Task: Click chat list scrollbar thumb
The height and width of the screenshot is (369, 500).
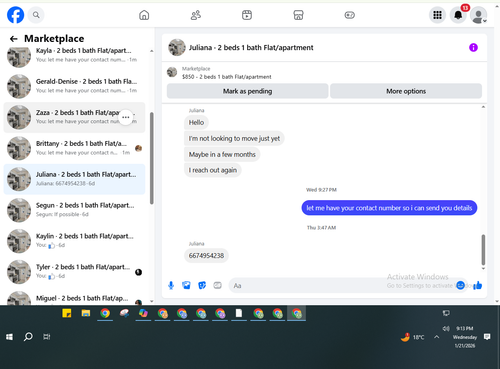Action: tap(152, 158)
